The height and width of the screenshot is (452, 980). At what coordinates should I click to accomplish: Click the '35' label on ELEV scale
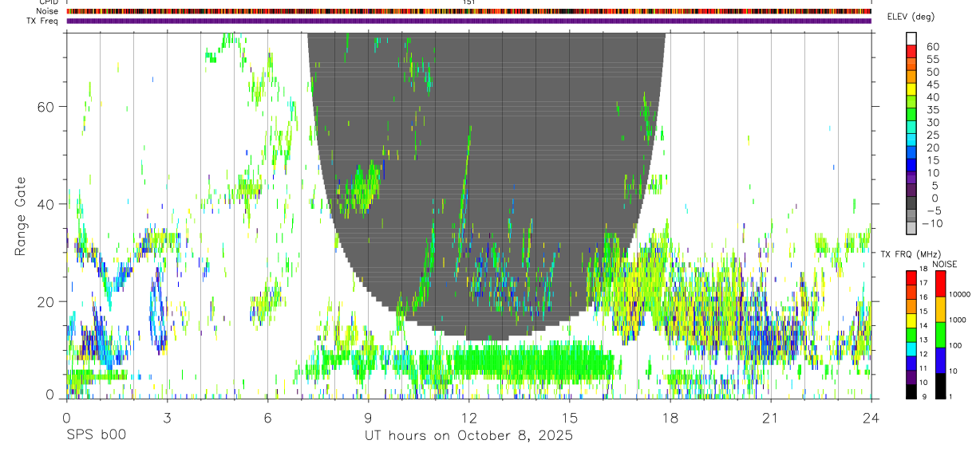tap(931, 109)
